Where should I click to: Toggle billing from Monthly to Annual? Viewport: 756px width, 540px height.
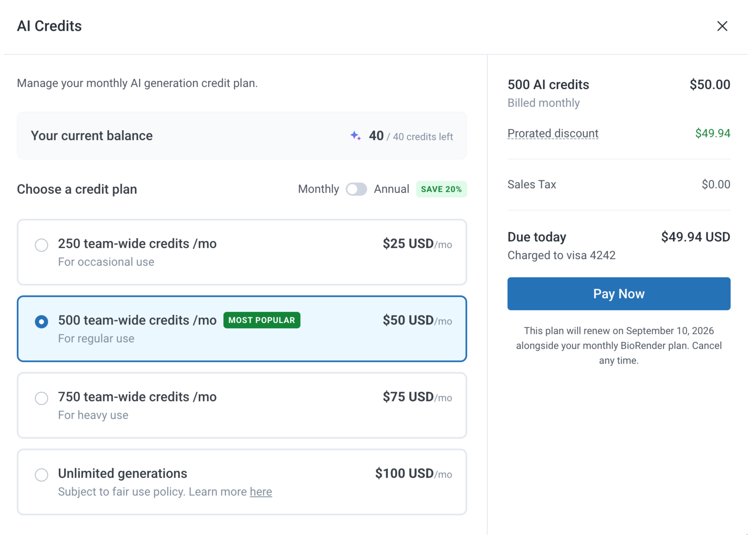click(x=356, y=189)
